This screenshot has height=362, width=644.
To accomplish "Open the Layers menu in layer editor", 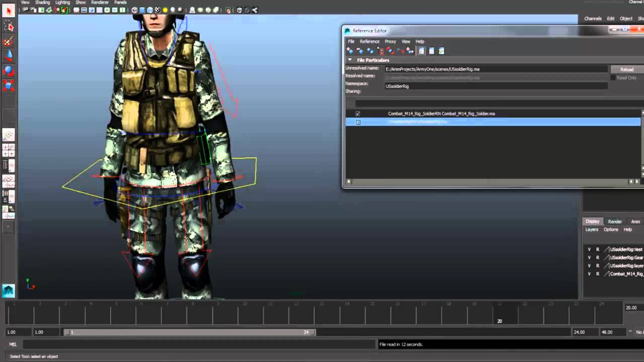I will [x=592, y=229].
